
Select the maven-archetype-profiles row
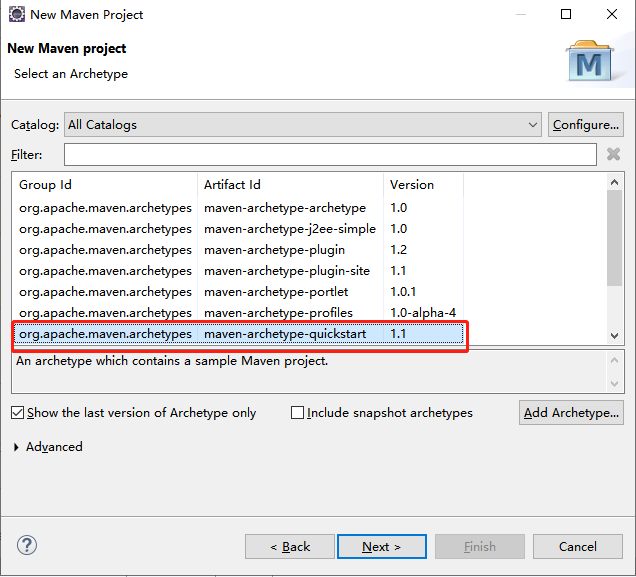click(x=238, y=313)
